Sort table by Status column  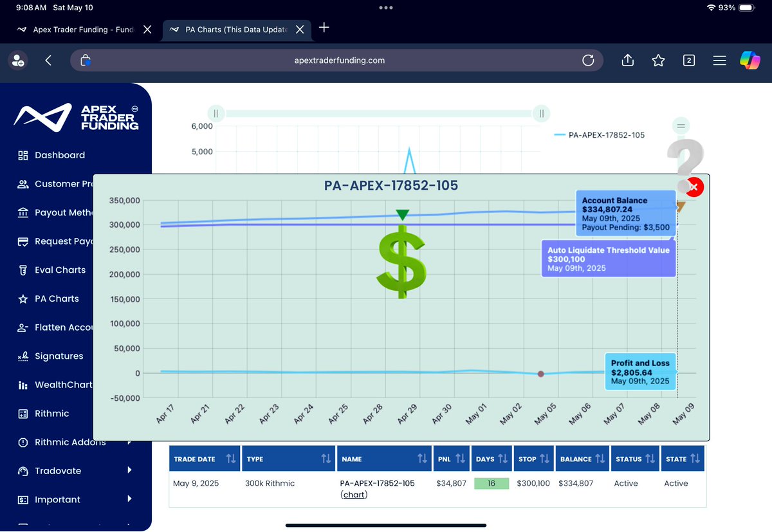tap(634, 459)
